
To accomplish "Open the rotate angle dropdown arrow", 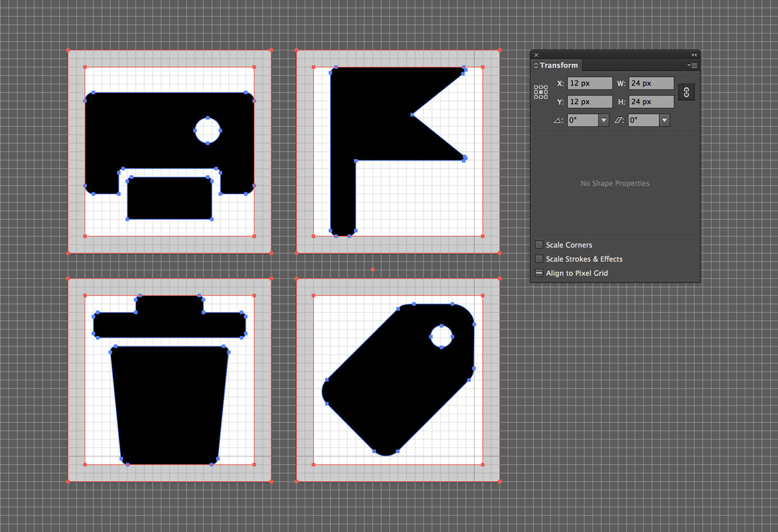I will click(604, 120).
